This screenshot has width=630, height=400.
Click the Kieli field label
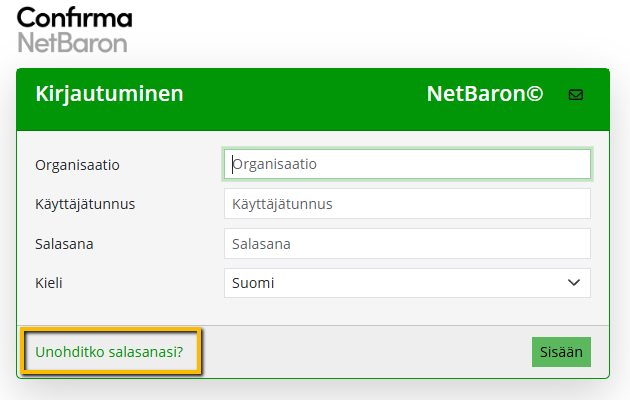(x=49, y=283)
